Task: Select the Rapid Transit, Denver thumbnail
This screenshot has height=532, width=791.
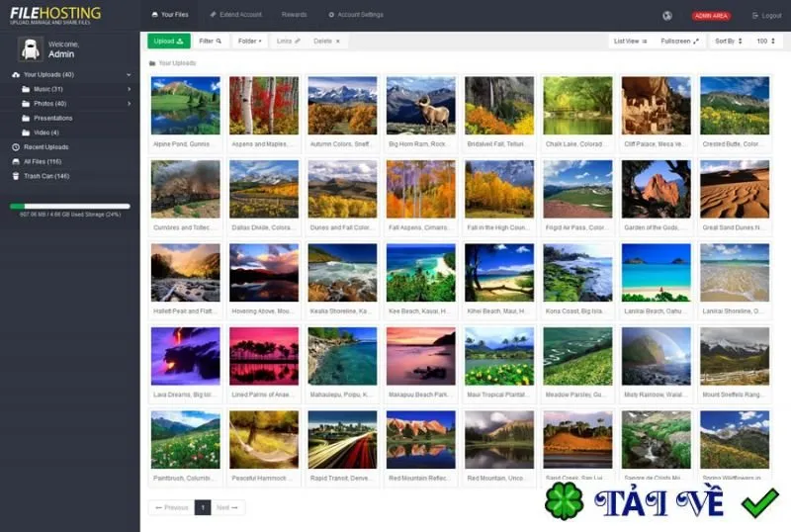Action: 342,440
